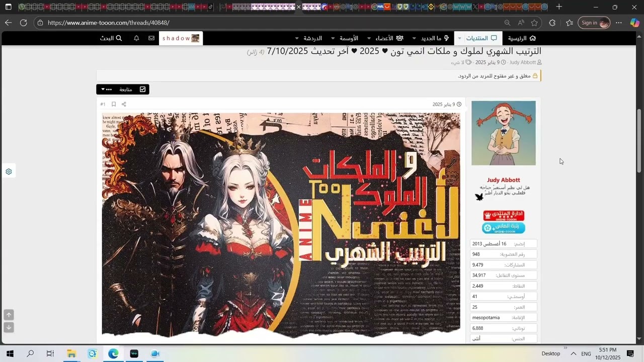Expand الدردشة dropdown arrow

tap(297, 38)
